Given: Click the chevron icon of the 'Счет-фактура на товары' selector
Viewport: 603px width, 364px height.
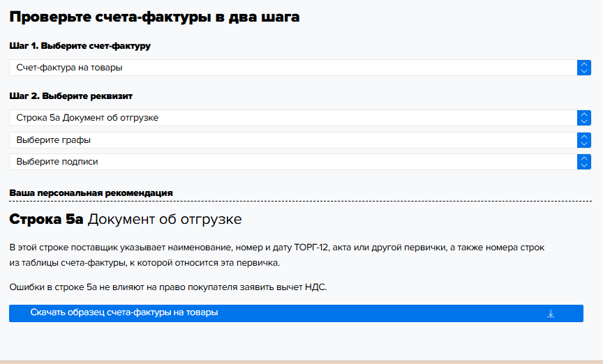Looking at the screenshot, I should (x=584, y=68).
